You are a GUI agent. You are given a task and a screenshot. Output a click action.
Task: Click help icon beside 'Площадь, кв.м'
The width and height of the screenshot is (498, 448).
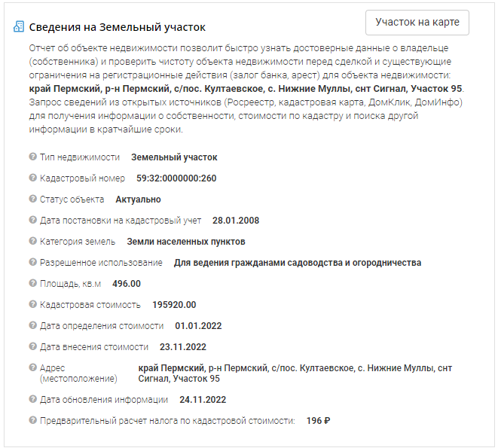(32, 284)
